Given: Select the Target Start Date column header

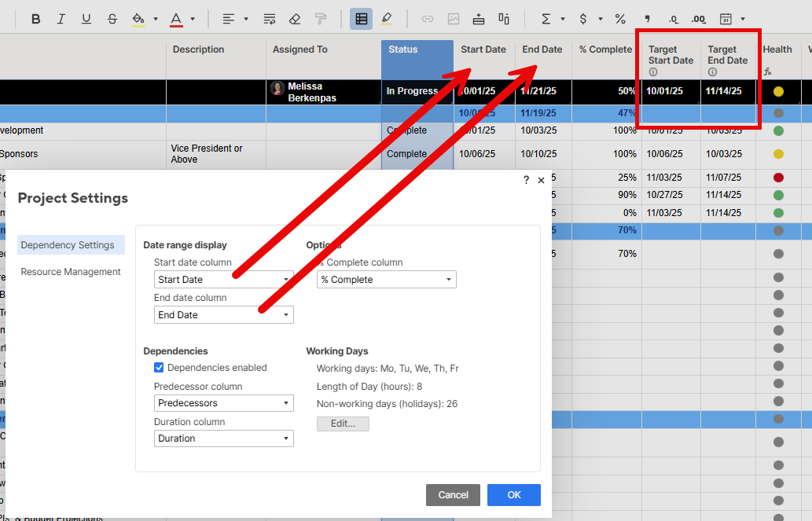Looking at the screenshot, I should (x=671, y=60).
